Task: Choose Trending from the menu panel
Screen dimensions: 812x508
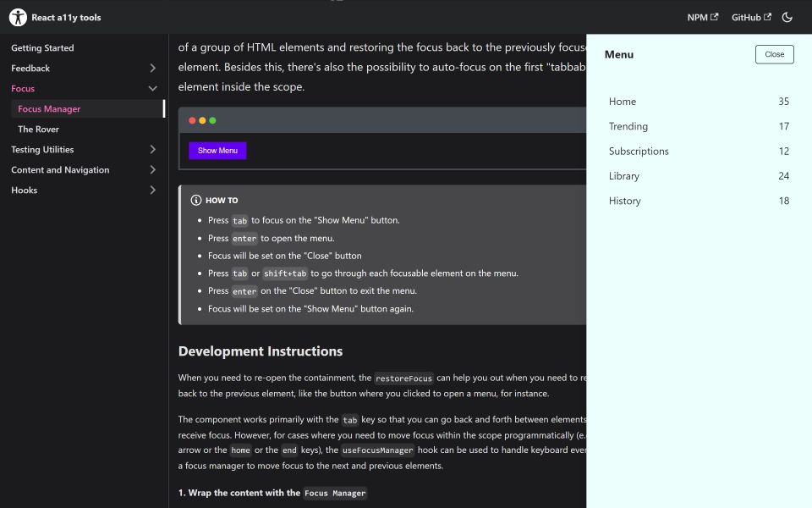Action: pos(629,126)
